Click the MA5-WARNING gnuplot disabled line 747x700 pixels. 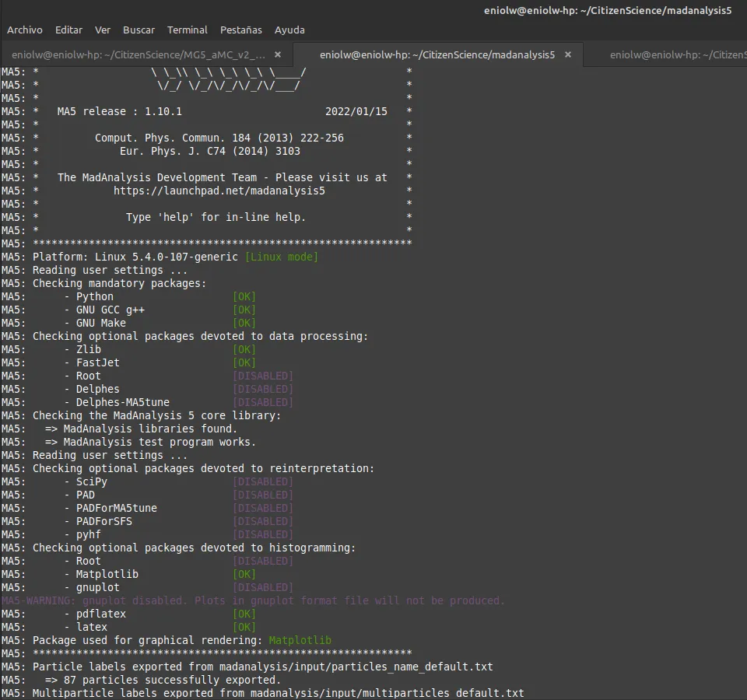(x=253, y=601)
